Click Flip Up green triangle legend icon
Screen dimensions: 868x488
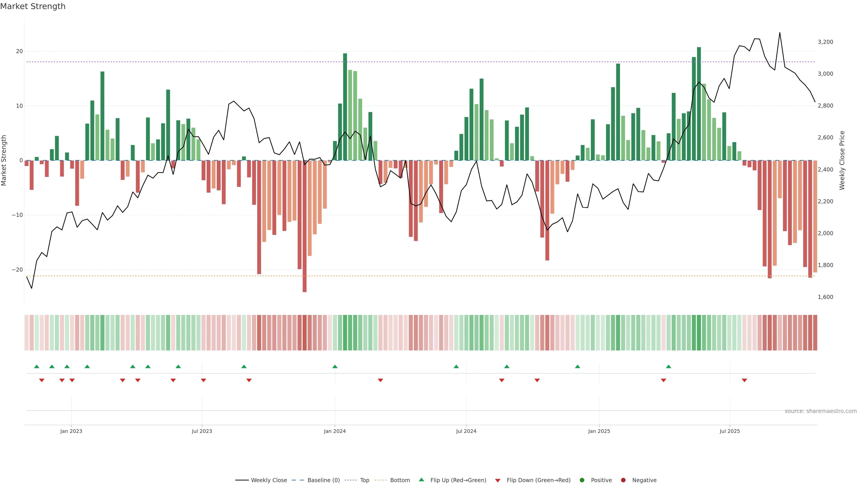421,480
